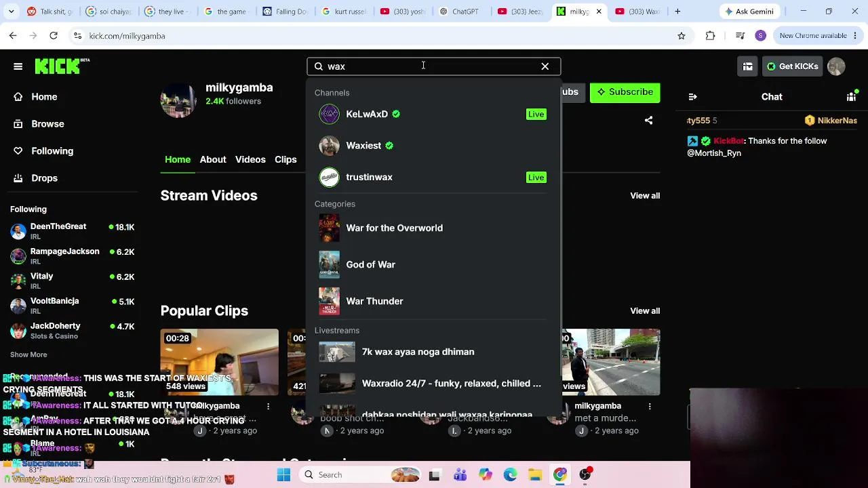Click the share icon below Subscribe
This screenshot has width=868, height=488.
649,121
